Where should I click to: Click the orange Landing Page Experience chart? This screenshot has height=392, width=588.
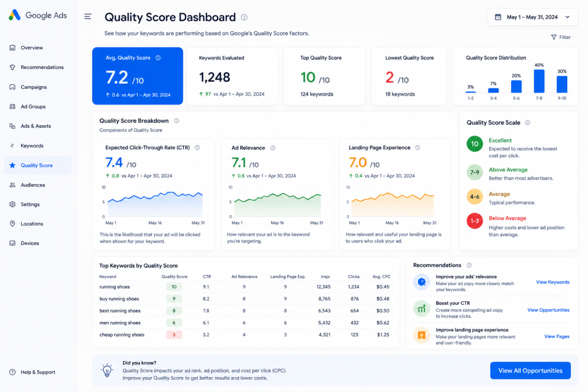tap(392, 205)
